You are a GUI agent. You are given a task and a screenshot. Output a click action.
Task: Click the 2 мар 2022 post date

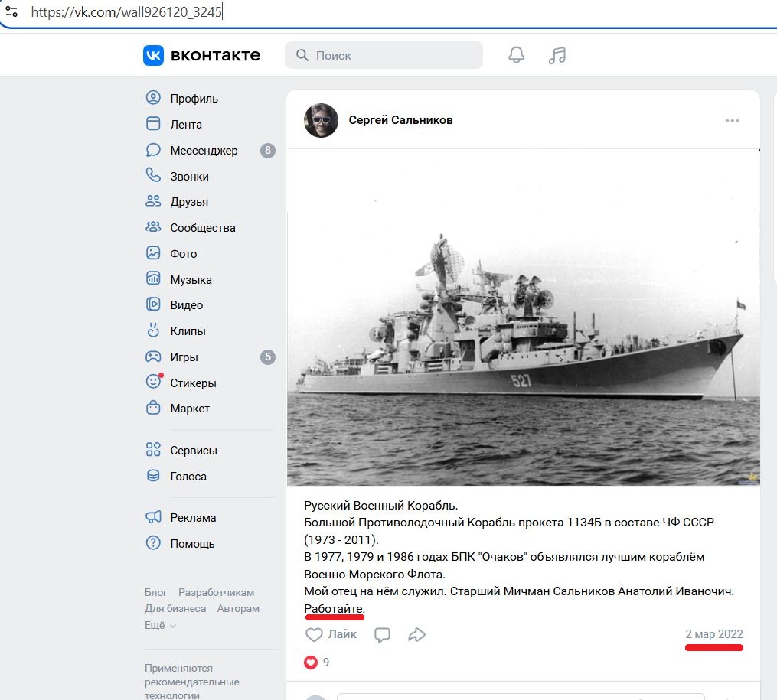713,634
